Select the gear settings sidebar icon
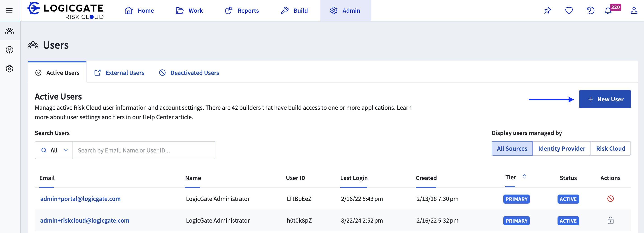 click(x=9, y=69)
